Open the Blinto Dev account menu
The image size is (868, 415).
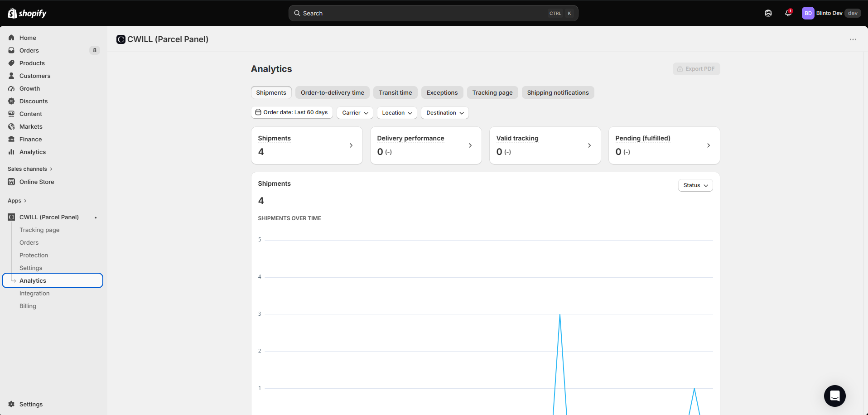831,13
